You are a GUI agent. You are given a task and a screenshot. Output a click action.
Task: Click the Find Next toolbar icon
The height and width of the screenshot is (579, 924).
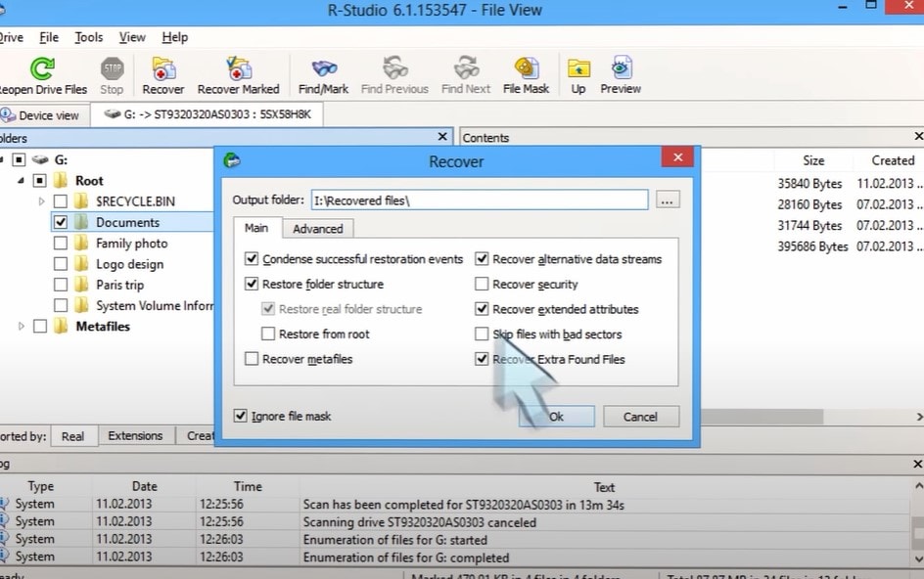[x=466, y=67]
